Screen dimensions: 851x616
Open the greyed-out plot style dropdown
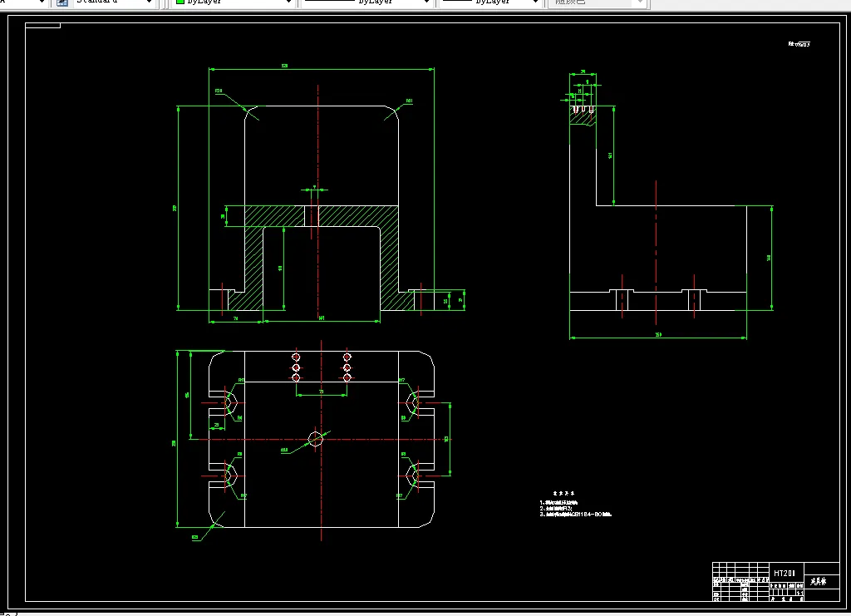click(597, 2)
